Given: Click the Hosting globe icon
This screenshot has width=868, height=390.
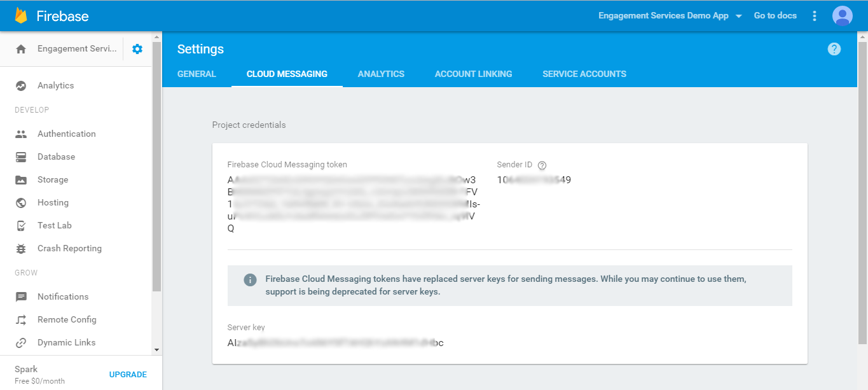Looking at the screenshot, I should pyautogui.click(x=21, y=203).
